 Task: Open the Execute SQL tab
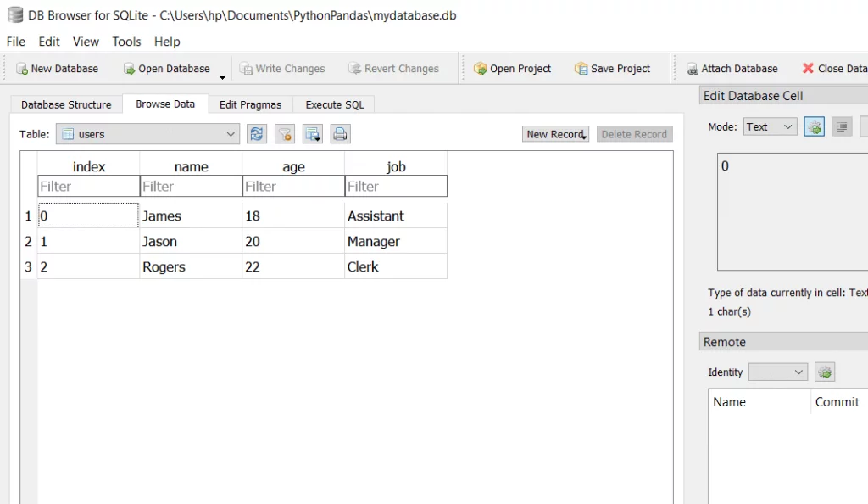(x=334, y=104)
